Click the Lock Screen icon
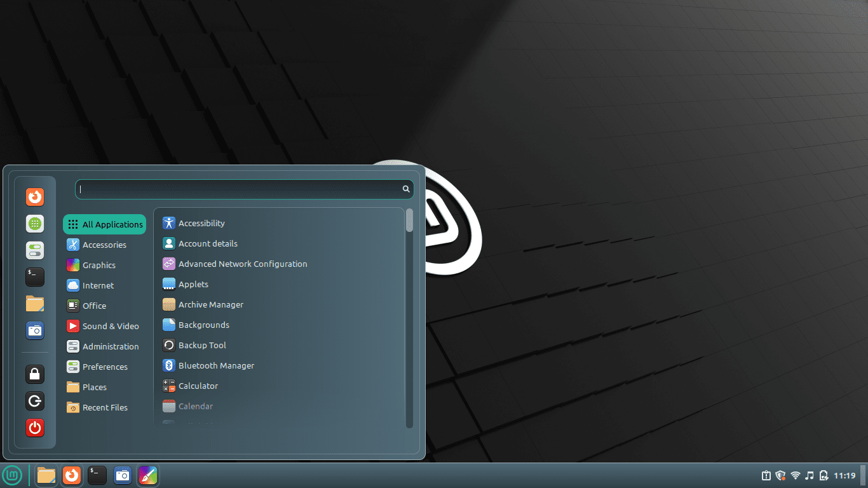Screen dimensions: 868x488 pos(35,374)
